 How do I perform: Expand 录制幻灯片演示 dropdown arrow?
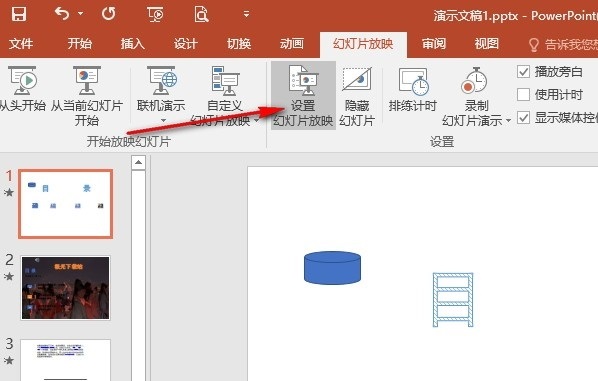click(508, 121)
